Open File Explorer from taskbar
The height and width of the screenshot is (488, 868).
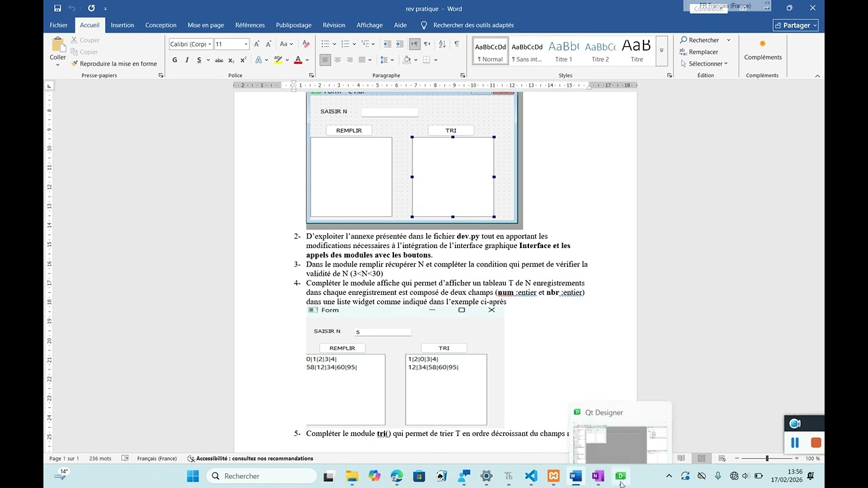pos(351,476)
